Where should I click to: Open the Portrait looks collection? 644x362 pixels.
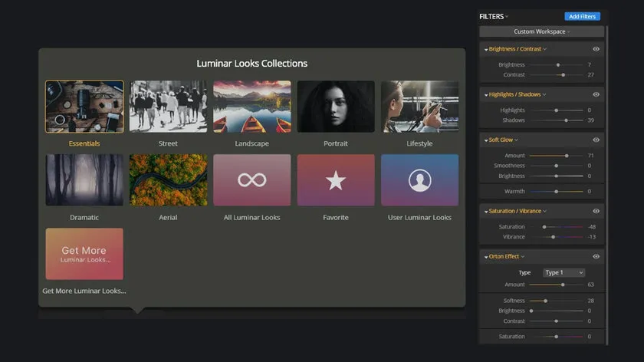336,107
